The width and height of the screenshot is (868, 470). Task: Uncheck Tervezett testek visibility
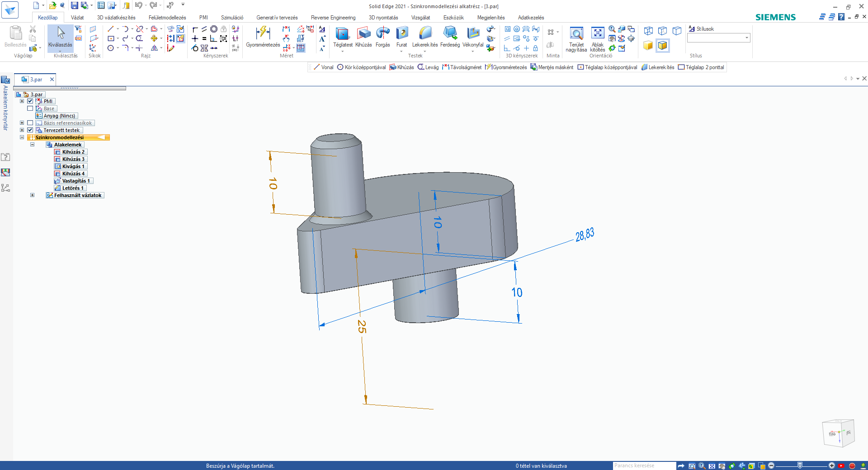point(30,130)
